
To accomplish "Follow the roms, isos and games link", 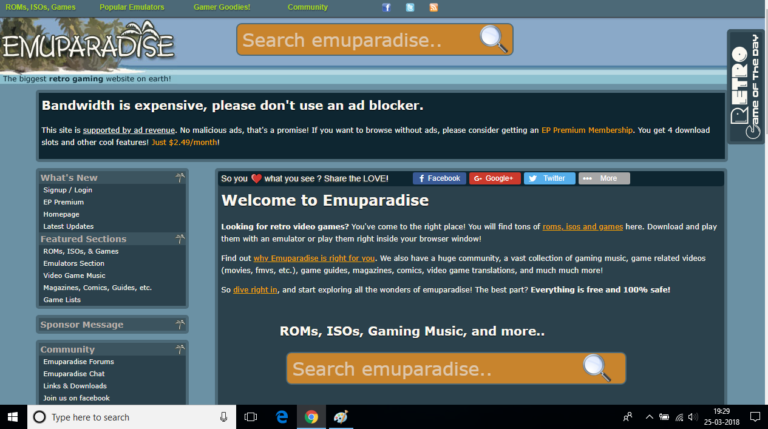I will (x=582, y=227).
